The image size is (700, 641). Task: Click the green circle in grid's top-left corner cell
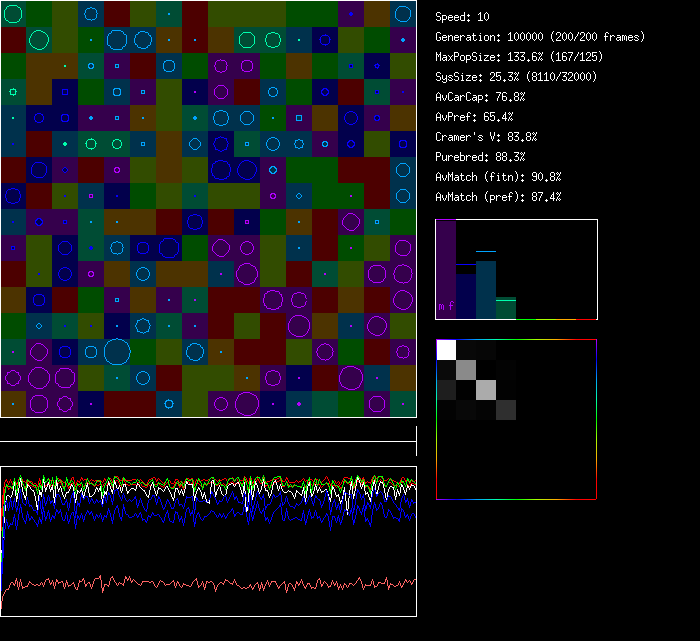coord(13,14)
